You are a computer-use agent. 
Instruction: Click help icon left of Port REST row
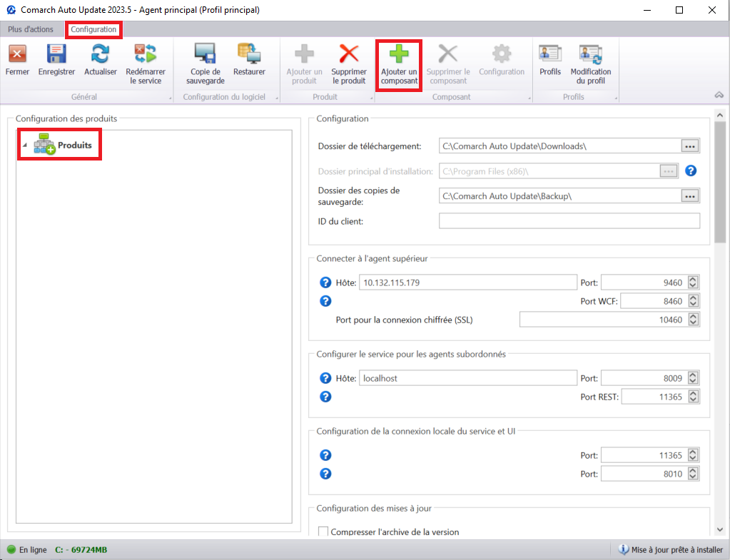click(x=325, y=397)
